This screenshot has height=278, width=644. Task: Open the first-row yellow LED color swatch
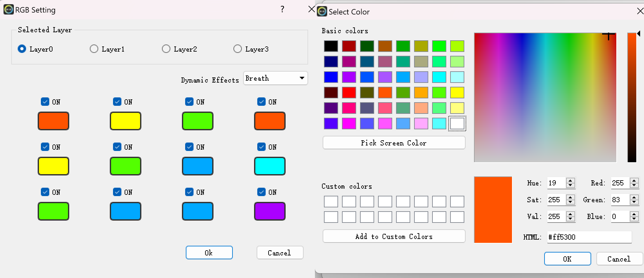[x=126, y=121]
